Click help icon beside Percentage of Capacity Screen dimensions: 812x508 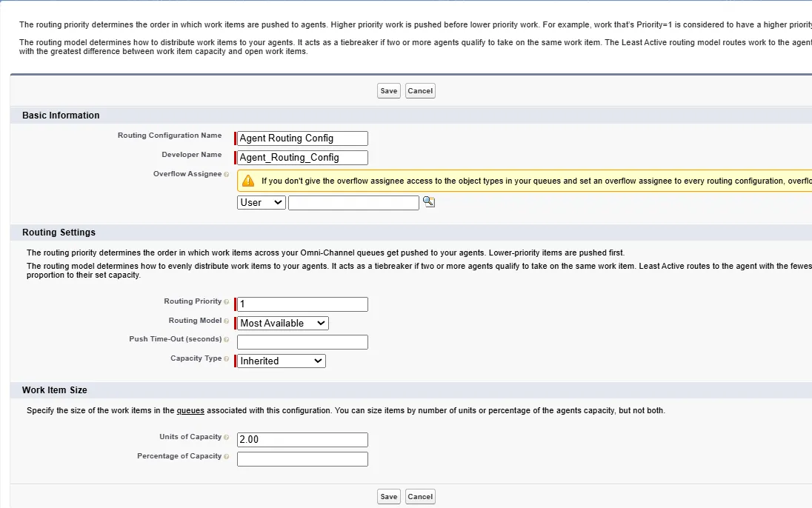click(227, 457)
